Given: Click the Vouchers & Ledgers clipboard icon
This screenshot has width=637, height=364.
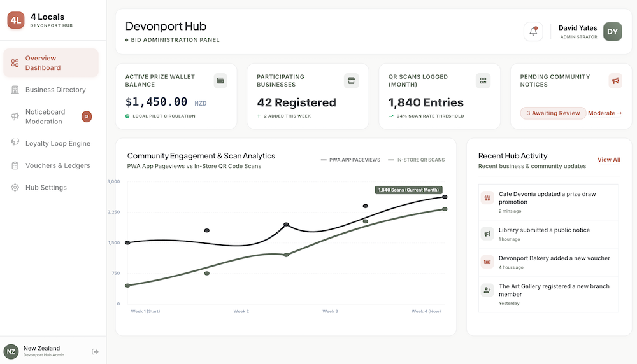Looking at the screenshot, I should (15, 165).
